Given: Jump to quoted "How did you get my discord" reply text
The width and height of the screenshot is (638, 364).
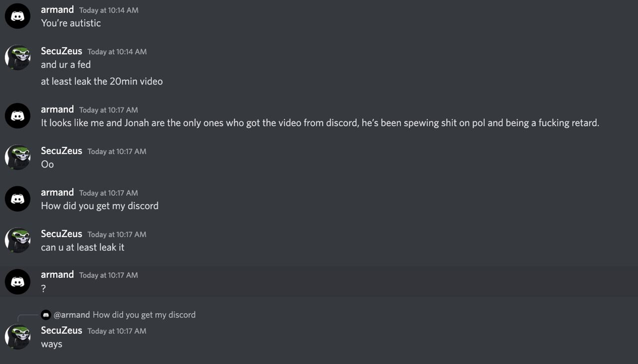Looking at the screenshot, I should (144, 315).
